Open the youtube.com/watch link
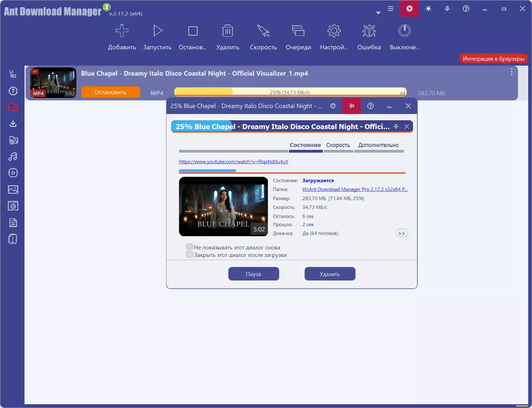532x408 pixels. 234,162
